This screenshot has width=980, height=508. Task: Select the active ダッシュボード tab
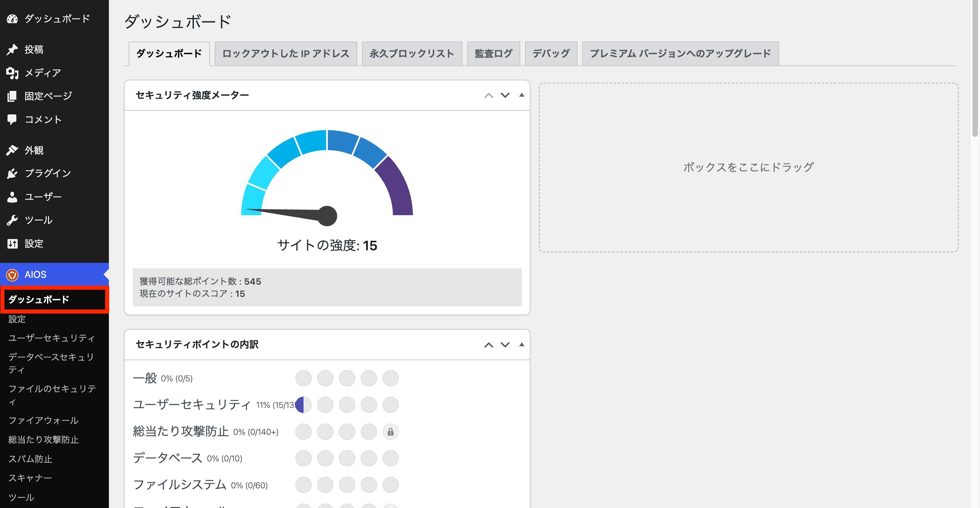tap(169, 54)
